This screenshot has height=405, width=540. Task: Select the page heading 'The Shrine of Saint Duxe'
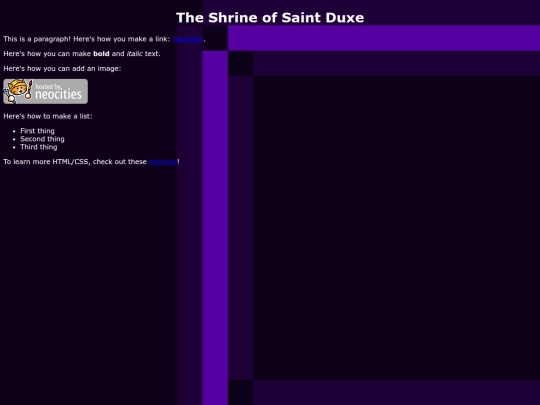pos(270,18)
